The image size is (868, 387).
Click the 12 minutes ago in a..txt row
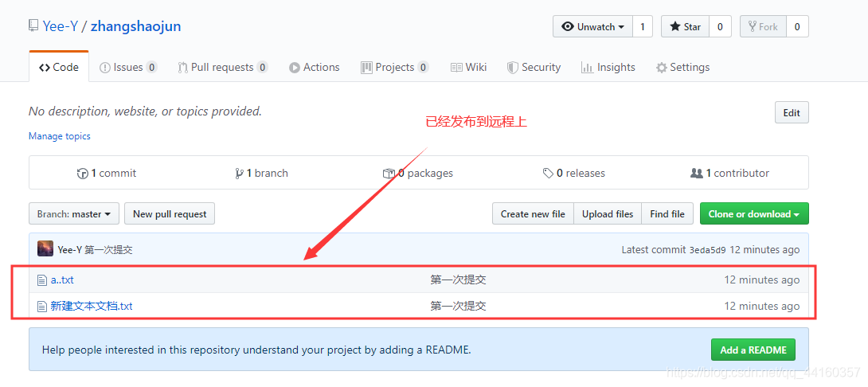762,280
